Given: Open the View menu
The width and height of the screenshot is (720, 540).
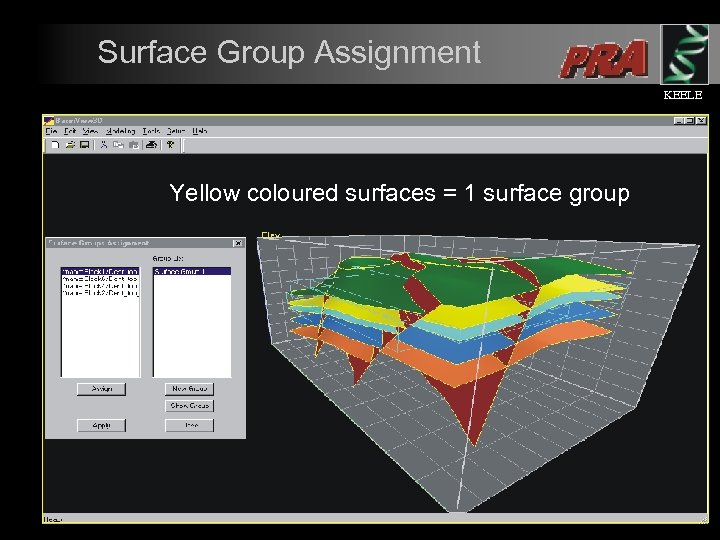Looking at the screenshot, I should click(x=90, y=131).
